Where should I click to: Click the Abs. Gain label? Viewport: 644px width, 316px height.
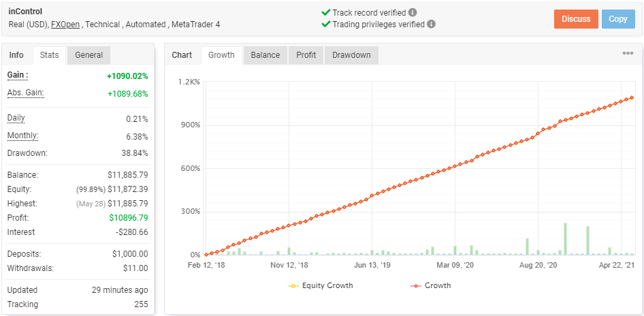26,93
